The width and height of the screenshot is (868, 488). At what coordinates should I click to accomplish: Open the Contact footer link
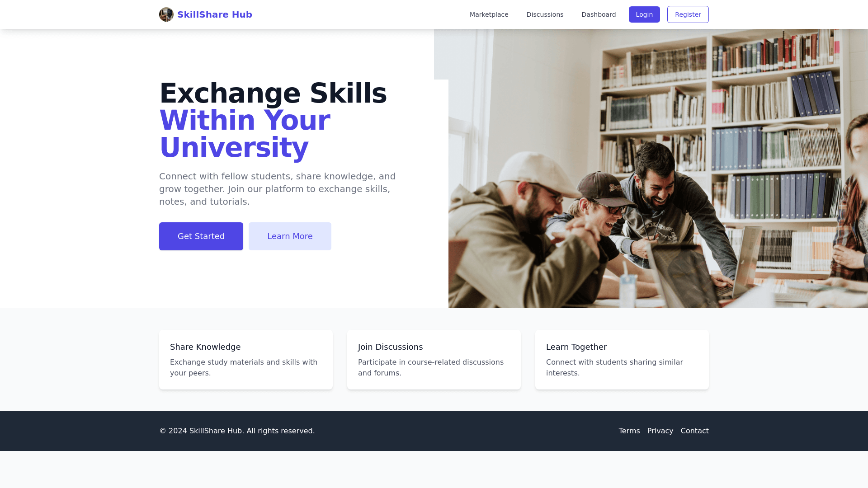point(695,431)
